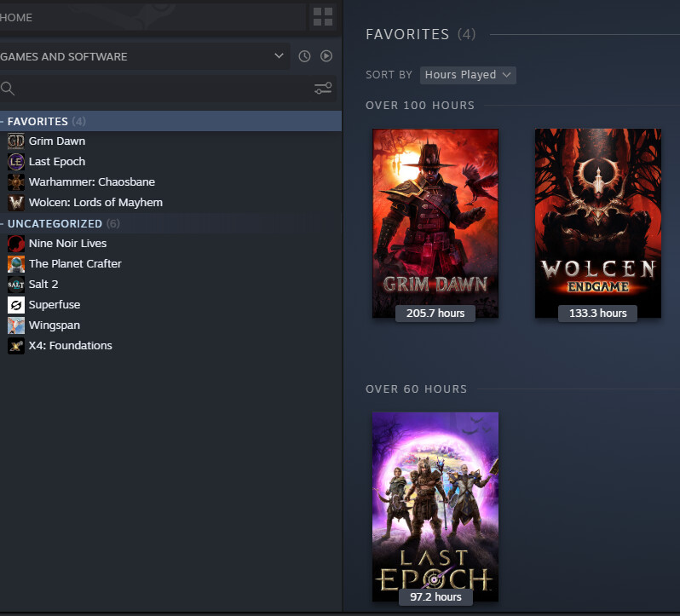
Task: Click the Last Epoch LE icon
Action: pos(16,162)
